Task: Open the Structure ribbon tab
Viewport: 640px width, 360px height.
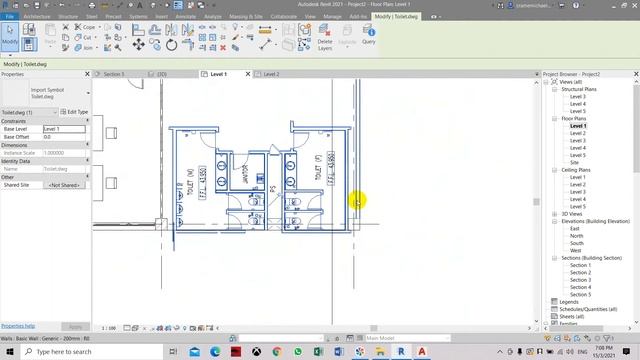Action: pos(68,16)
